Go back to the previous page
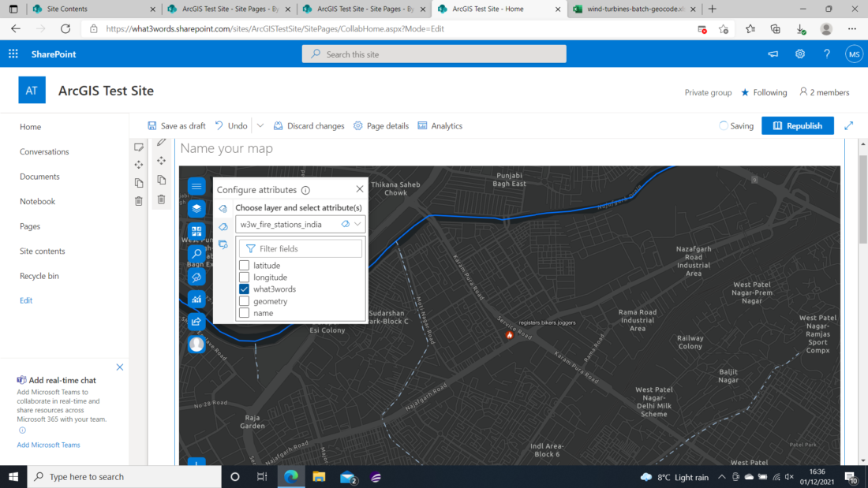This screenshot has height=488, width=868. coord(16,28)
